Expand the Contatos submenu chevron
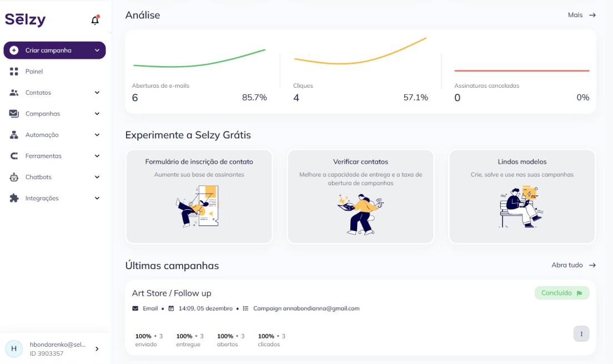Screen dimensions: 613x364 point(97,93)
